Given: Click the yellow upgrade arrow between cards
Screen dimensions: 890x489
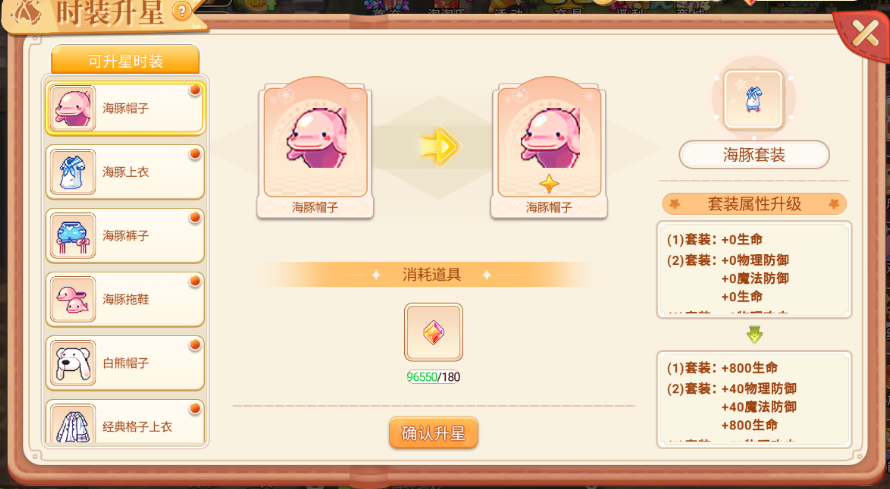Looking at the screenshot, I should 440,147.
